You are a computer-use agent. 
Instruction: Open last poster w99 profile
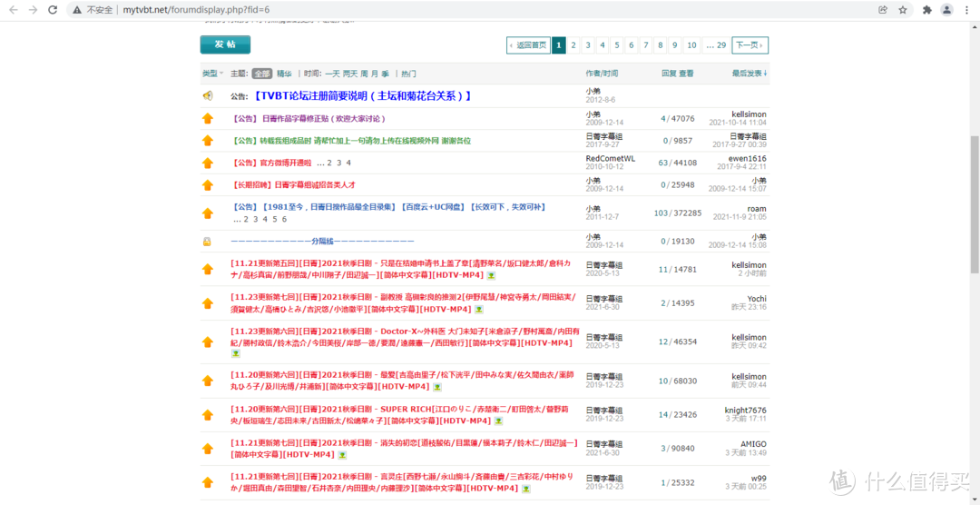tap(759, 478)
